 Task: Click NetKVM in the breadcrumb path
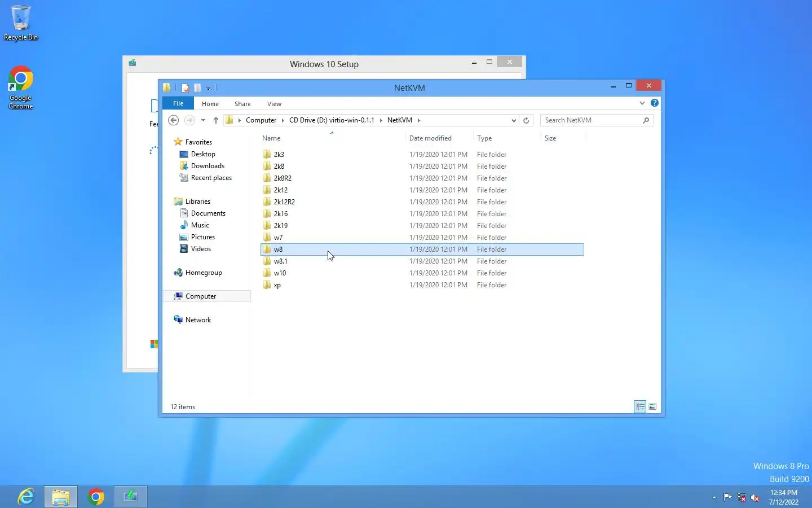click(x=400, y=120)
